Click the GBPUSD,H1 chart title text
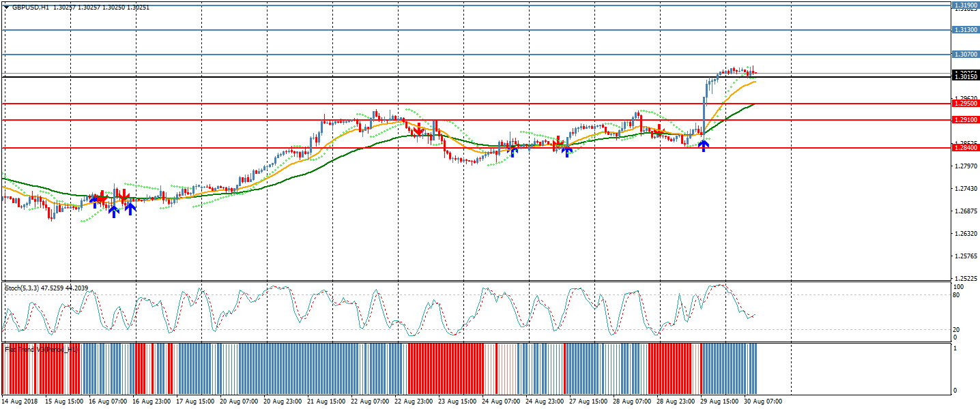The image size is (980, 409). [33, 7]
